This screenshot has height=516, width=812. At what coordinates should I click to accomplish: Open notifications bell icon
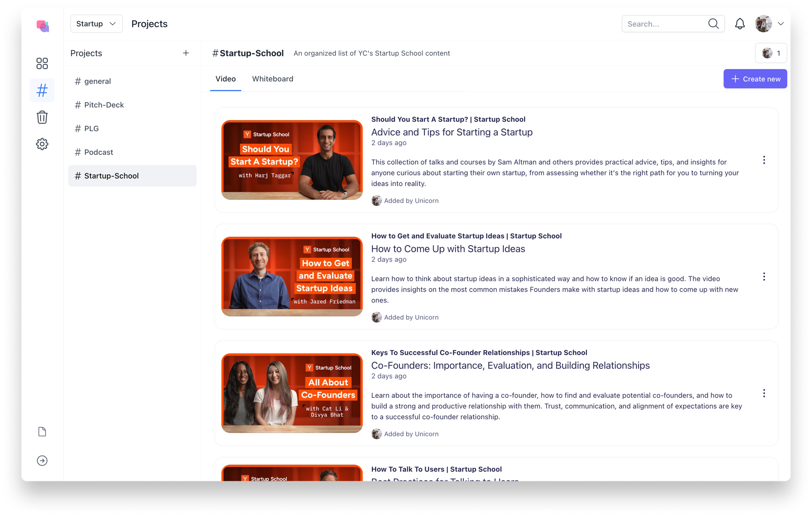[740, 24]
